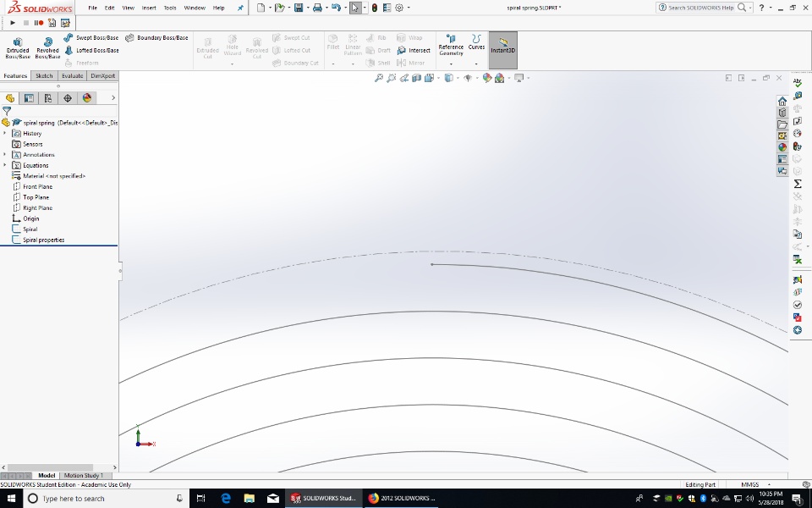Click Search SOLIDWORKS Help field
The width and height of the screenshot is (812, 508).
point(702,8)
